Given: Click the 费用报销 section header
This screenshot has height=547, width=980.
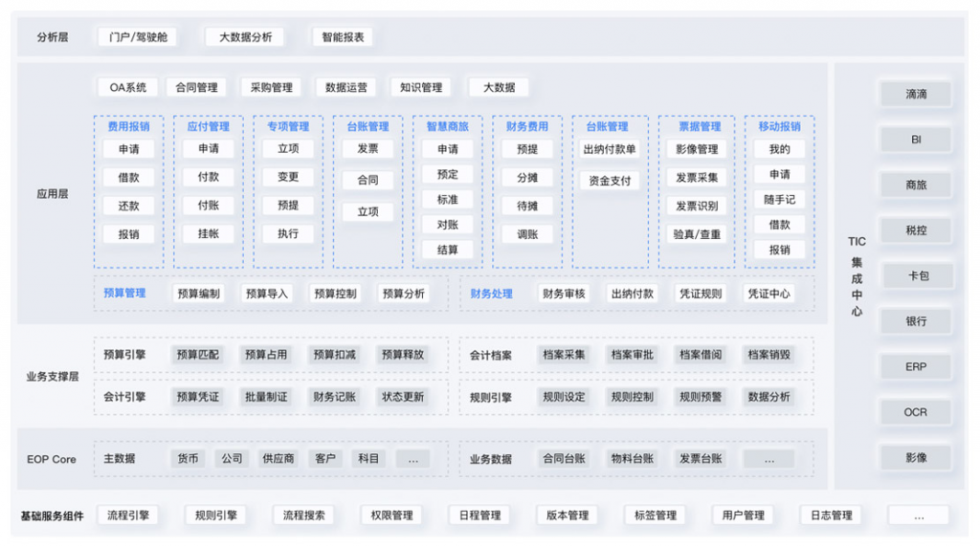Looking at the screenshot, I should 128,126.
